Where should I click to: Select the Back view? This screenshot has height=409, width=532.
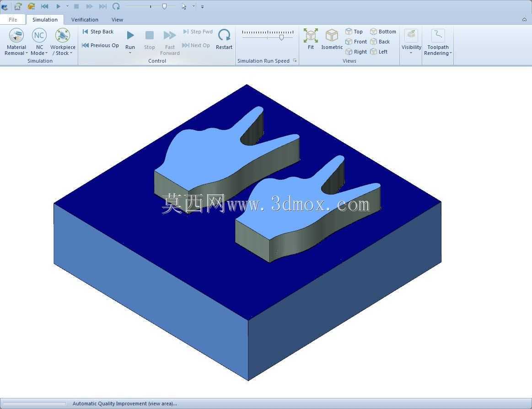[380, 42]
